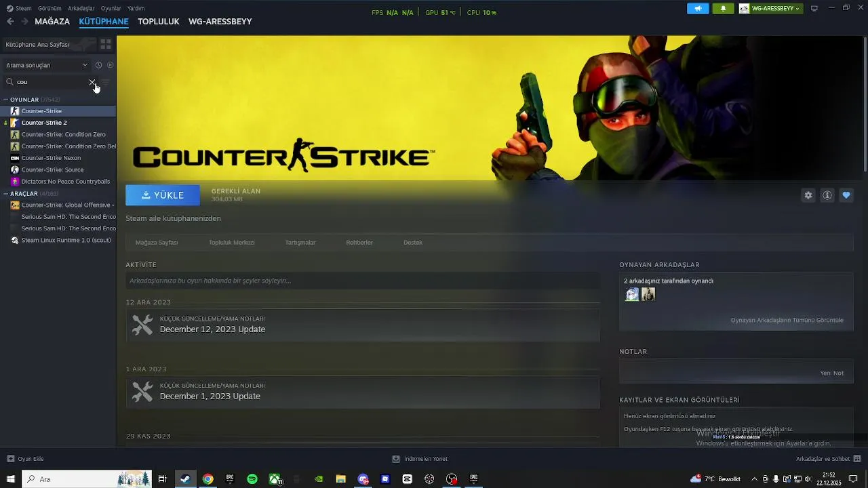
Task: Open the Steam menu
Action: point(23,8)
